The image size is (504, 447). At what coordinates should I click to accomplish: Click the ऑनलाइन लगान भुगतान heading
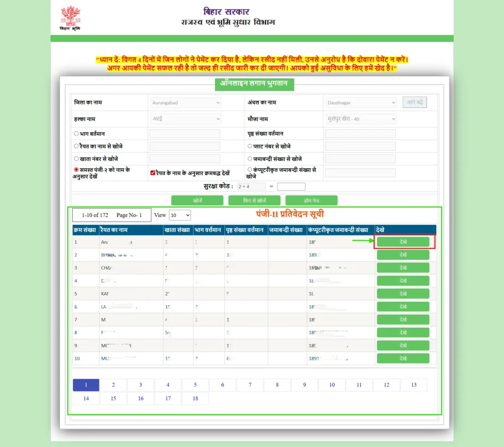tap(254, 84)
